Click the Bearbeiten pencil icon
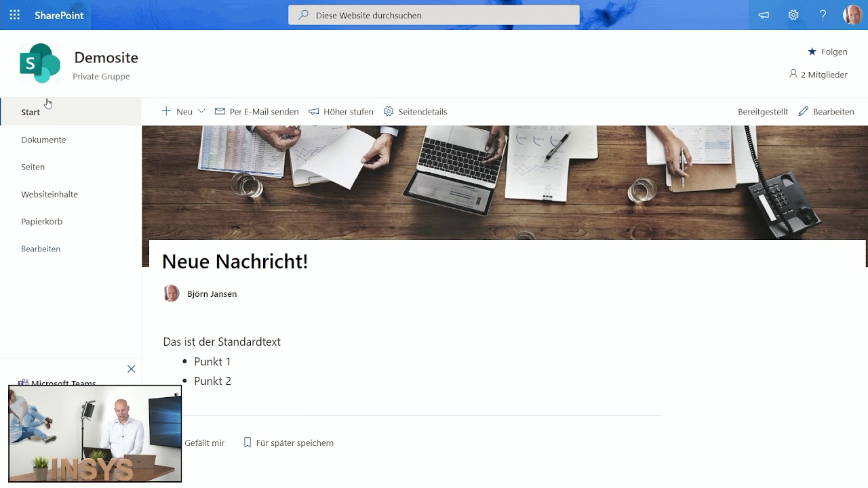The height and width of the screenshot is (488, 868). click(804, 111)
